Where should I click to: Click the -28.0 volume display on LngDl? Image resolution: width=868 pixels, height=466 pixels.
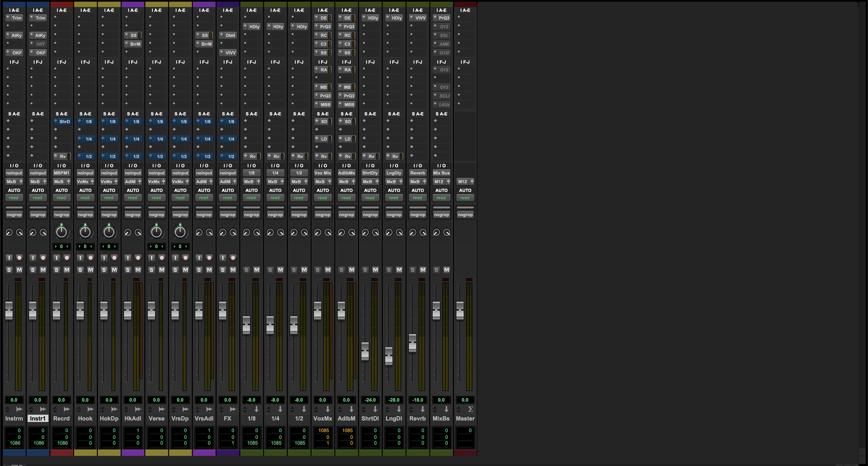394,400
